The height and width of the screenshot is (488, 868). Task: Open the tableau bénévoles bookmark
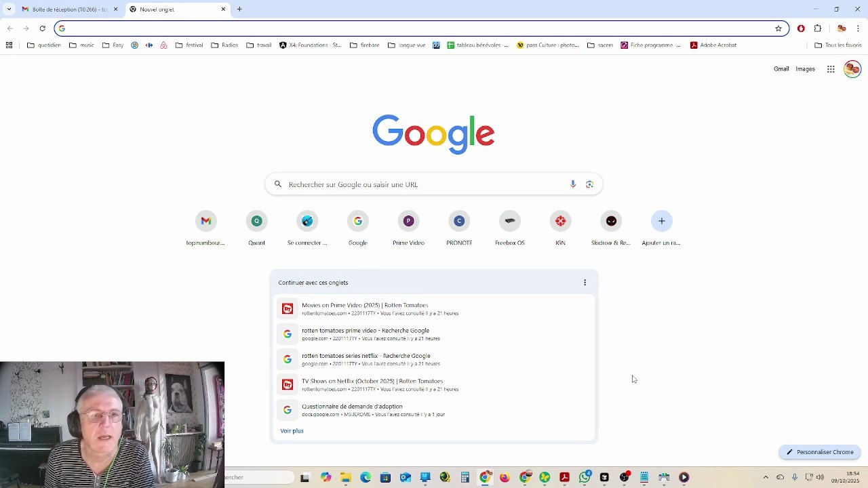[477, 45]
